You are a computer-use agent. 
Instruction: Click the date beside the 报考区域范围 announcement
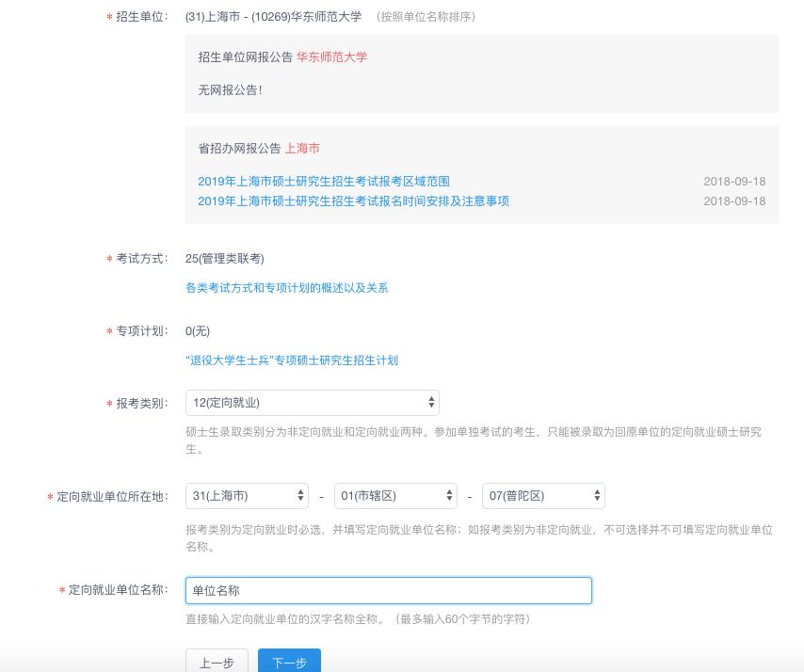click(734, 181)
